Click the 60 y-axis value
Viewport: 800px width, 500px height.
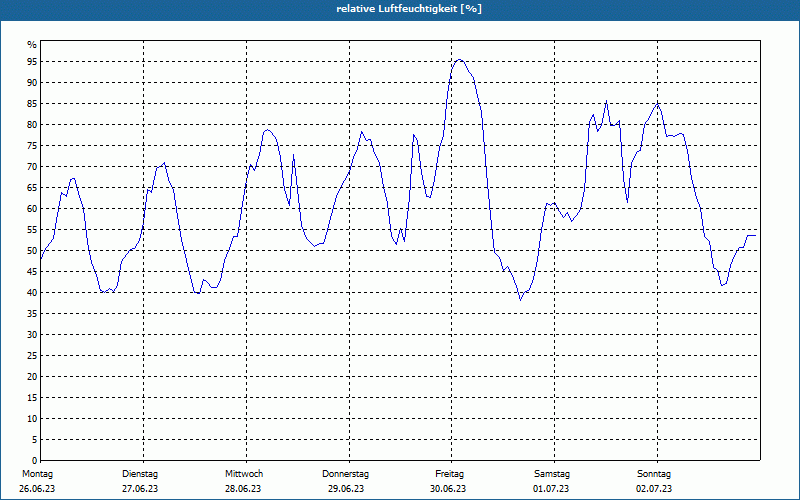tap(32, 209)
